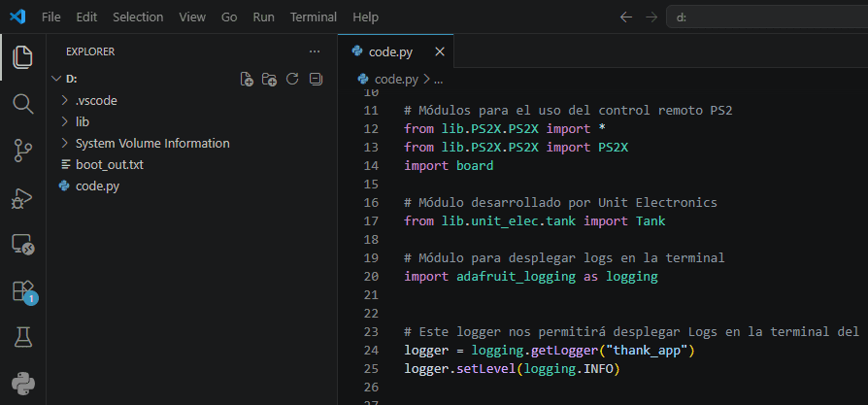Click the Unit Electronics comment on line 16
868x405 pixels.
561,202
